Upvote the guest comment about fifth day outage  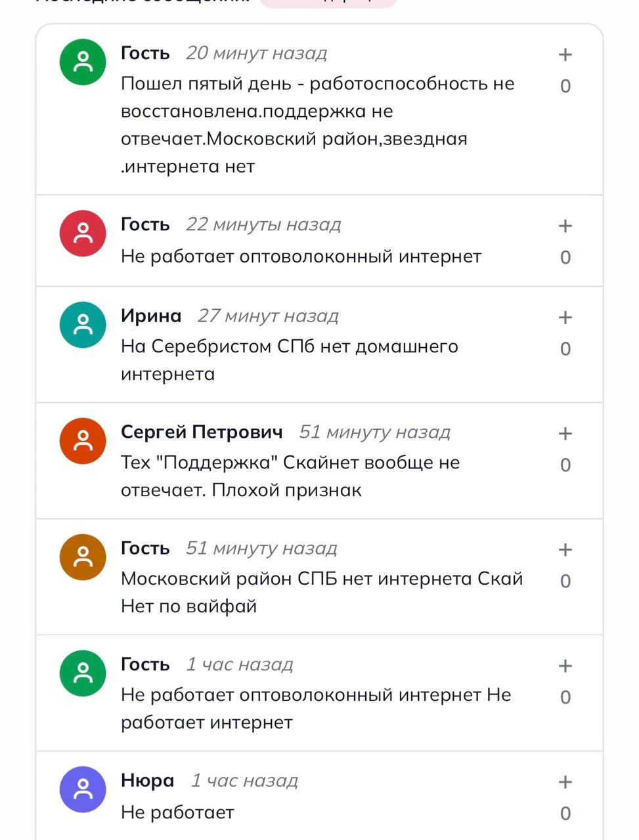click(x=565, y=54)
